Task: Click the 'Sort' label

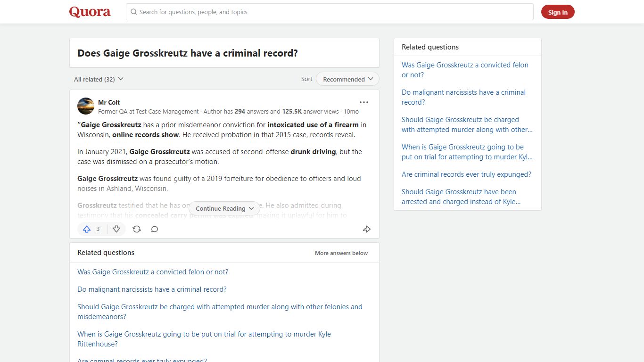Action: coord(306,79)
